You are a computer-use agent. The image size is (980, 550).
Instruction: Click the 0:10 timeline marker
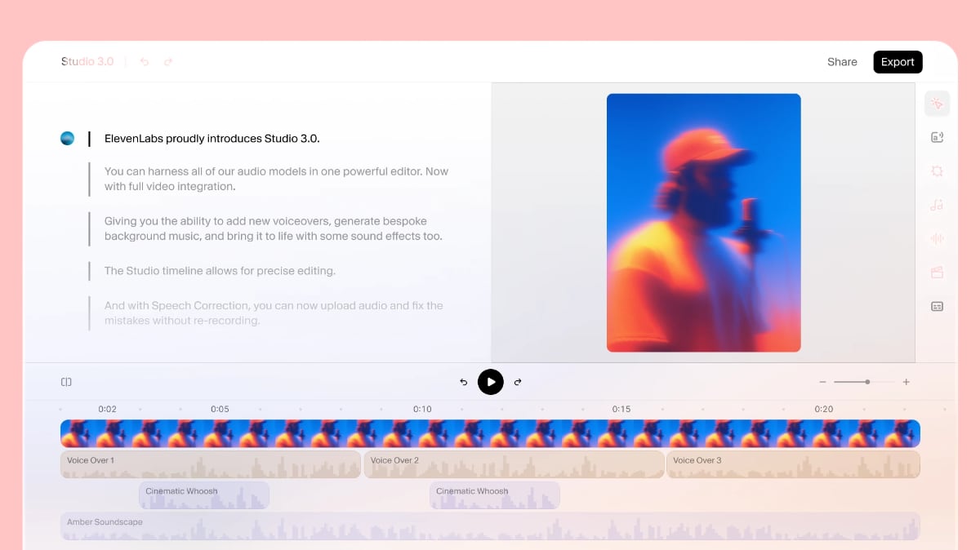pyautogui.click(x=422, y=409)
